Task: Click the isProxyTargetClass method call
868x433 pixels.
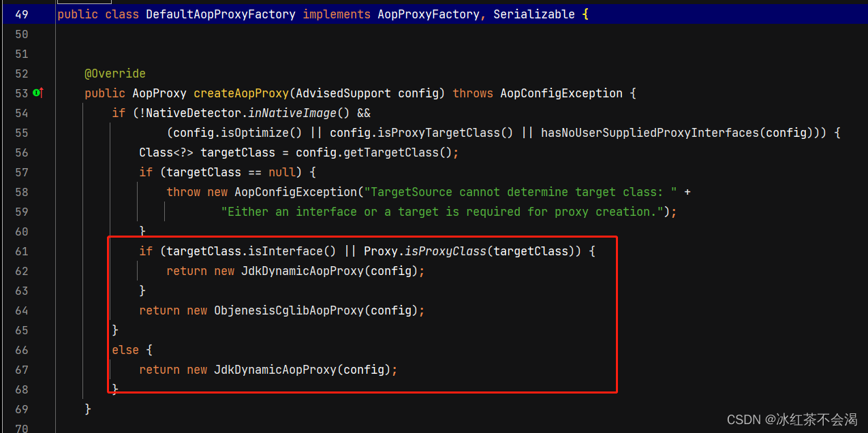Action: [439, 133]
